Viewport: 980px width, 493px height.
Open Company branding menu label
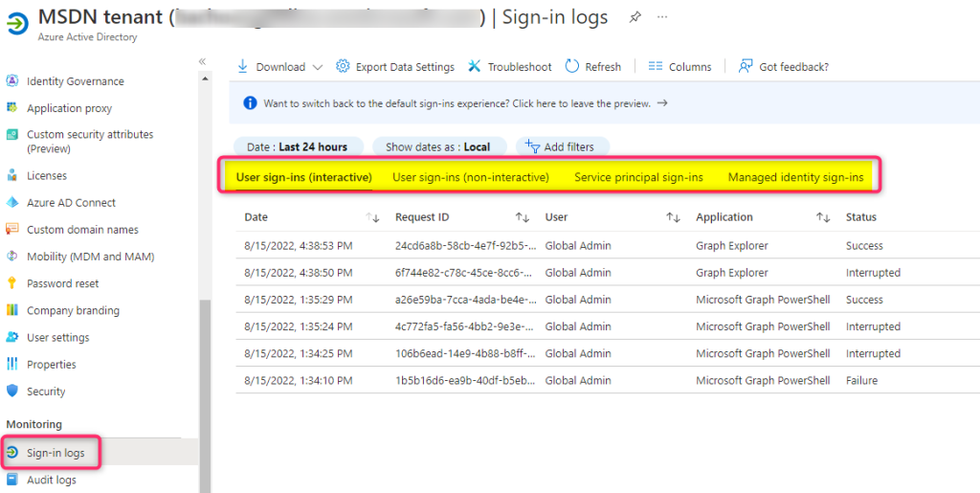click(73, 310)
